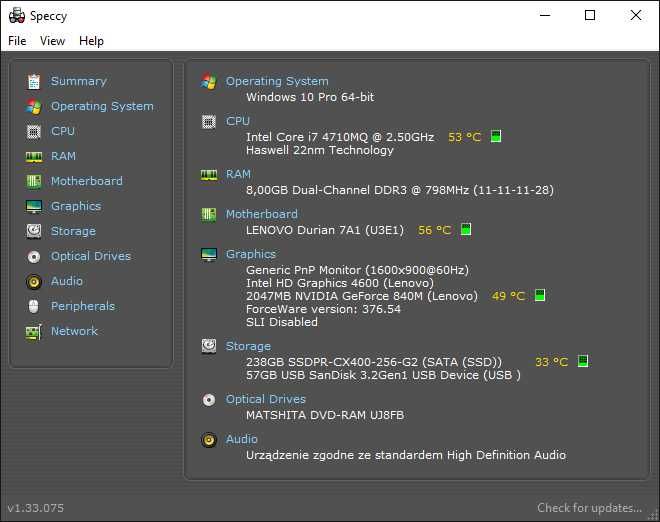Click the Motherboard icon in sidebar

pos(34,181)
